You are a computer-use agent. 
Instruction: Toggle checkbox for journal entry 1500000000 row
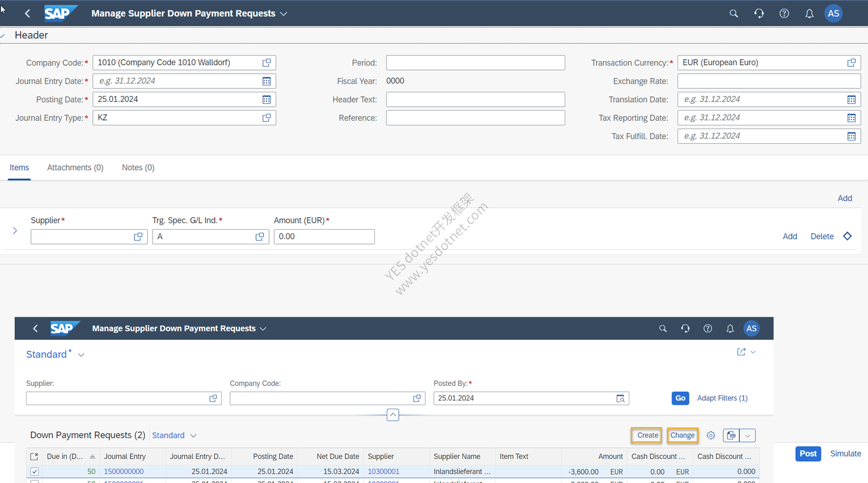35,472
